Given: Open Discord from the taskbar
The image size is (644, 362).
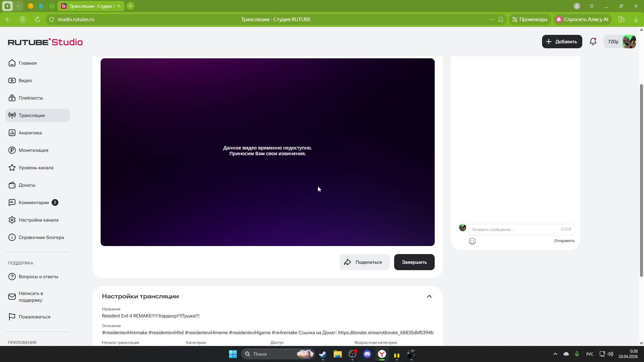Looking at the screenshot, I should 367,354.
